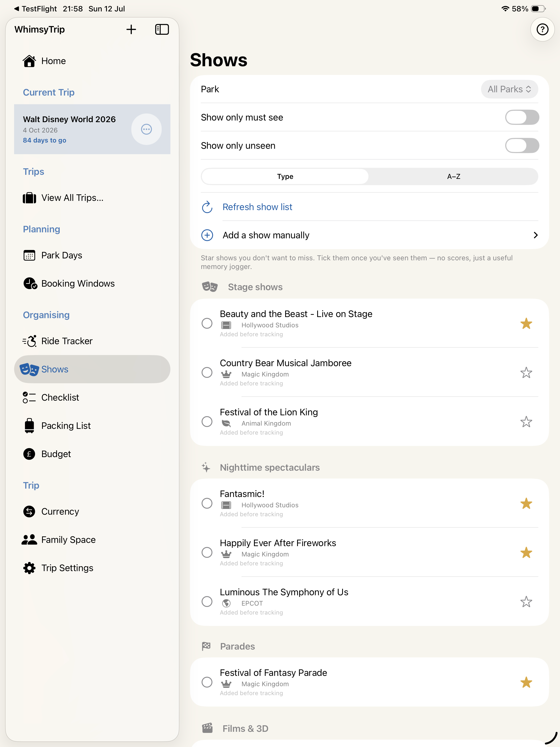Image resolution: width=560 pixels, height=747 pixels.
Task: Click the Shows page title
Action: (218, 60)
